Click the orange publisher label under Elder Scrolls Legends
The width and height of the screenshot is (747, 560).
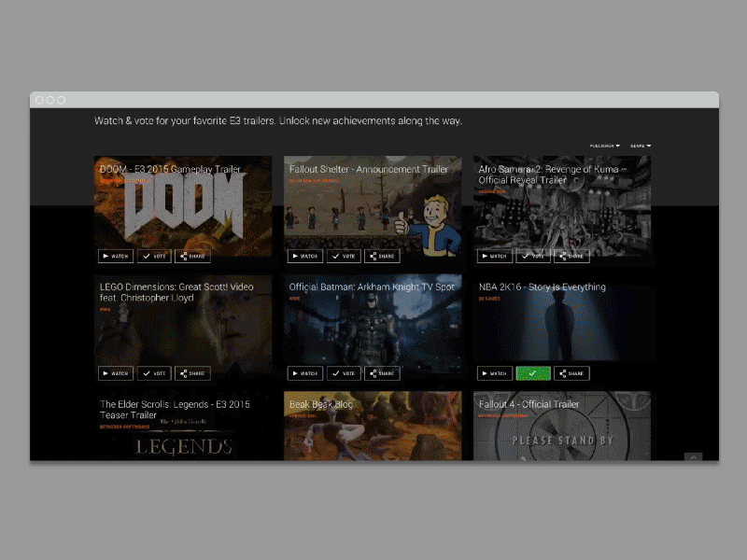[124, 427]
